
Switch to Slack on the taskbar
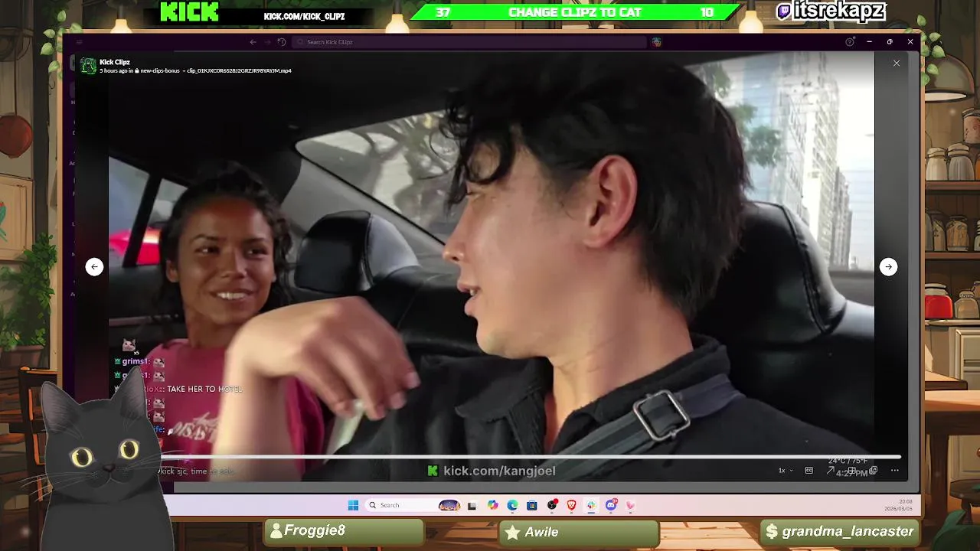592,505
